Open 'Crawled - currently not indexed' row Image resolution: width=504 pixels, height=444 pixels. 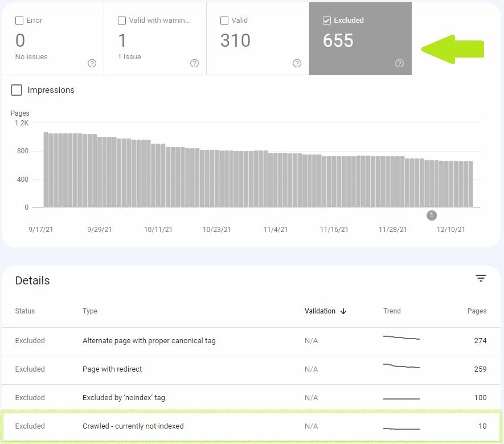[133, 426]
